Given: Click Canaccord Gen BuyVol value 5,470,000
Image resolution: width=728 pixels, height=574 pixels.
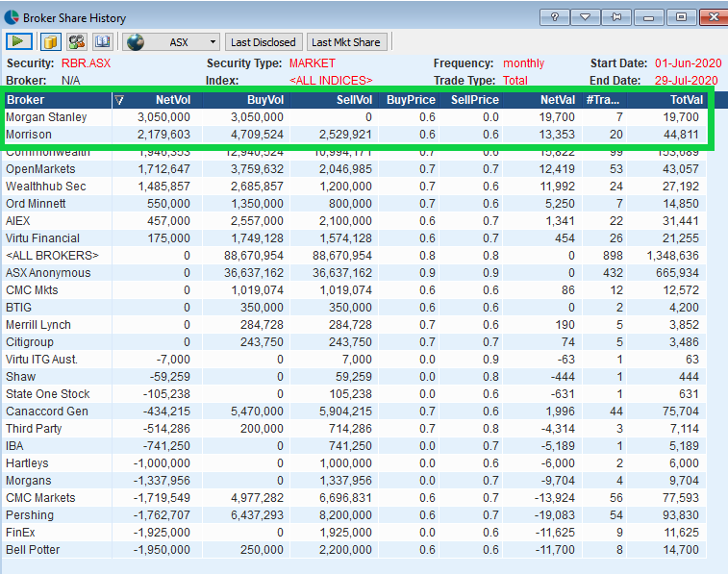Looking at the screenshot, I should 257,412.
